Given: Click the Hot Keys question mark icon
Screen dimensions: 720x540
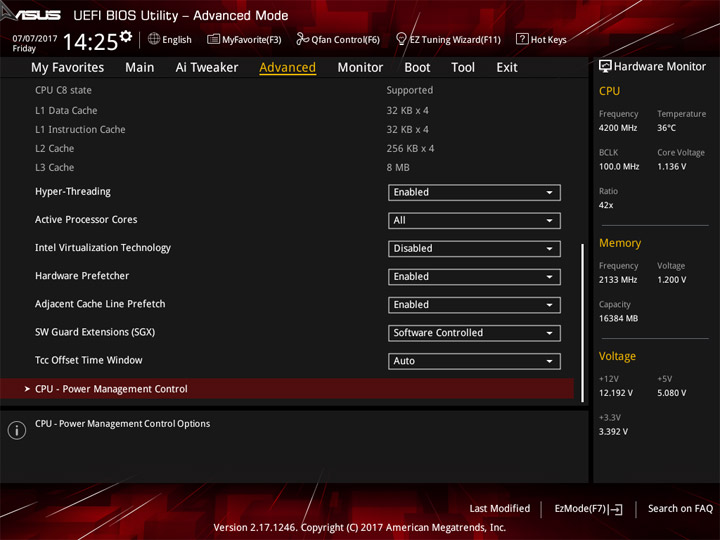Looking at the screenshot, I should click(x=522, y=39).
